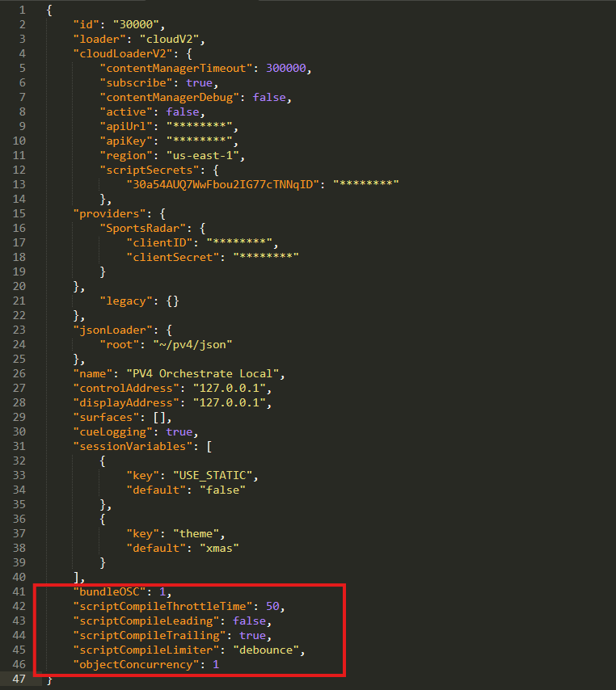
Task: Select the "~/pv4/json" root path
Action: pyautogui.click(x=192, y=344)
